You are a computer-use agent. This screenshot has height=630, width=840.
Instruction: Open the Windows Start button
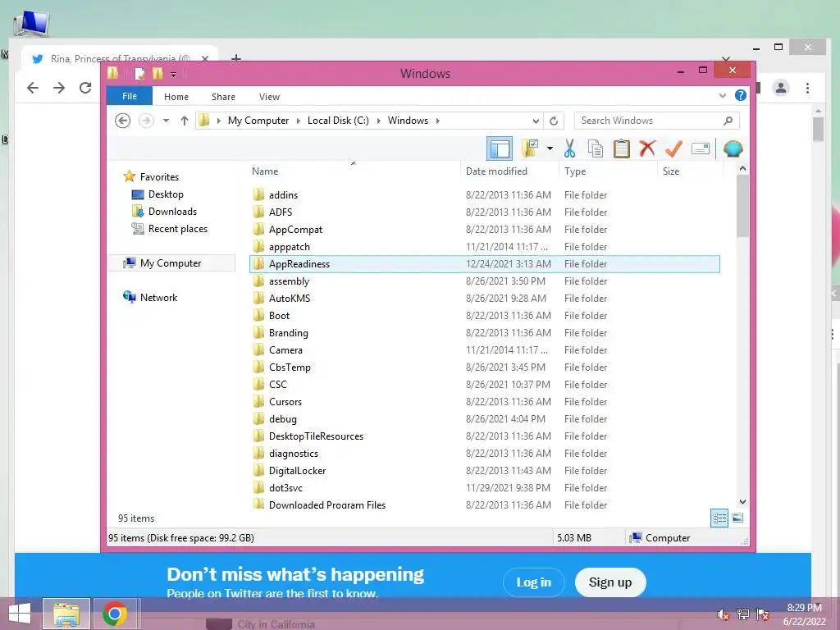(x=20, y=614)
